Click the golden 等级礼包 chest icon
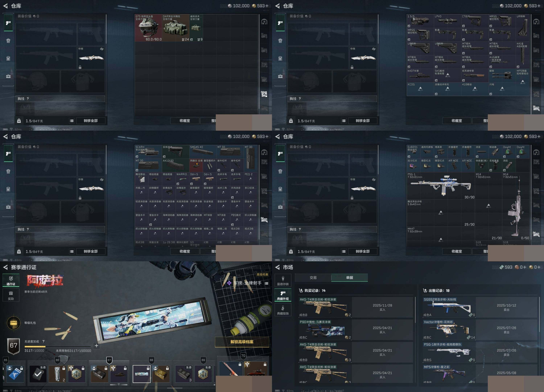 click(x=14, y=323)
